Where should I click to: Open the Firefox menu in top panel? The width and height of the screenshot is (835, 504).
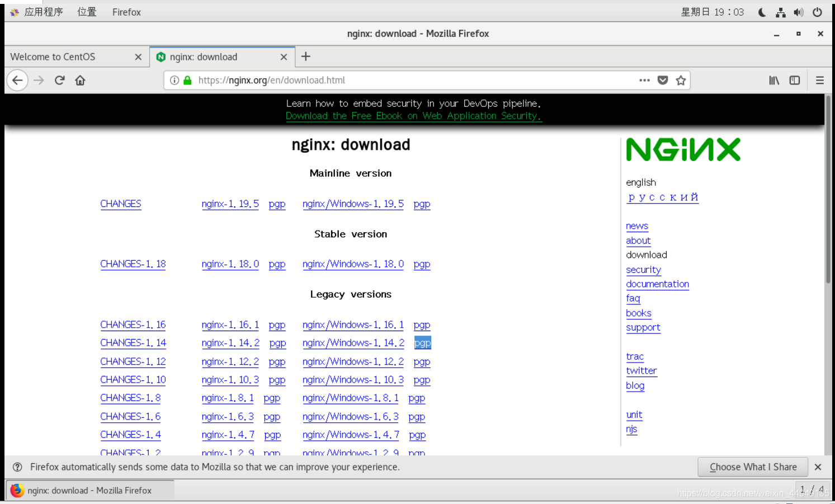(x=126, y=12)
